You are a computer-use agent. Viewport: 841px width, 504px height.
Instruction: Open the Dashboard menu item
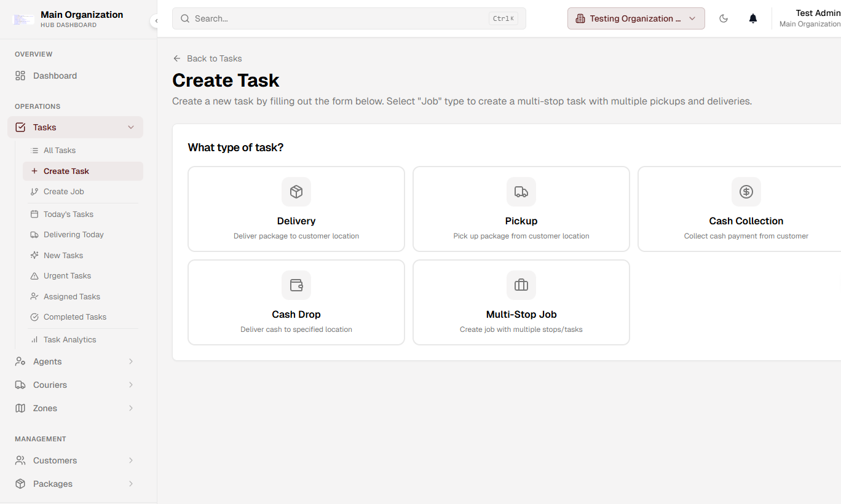[x=75, y=76]
